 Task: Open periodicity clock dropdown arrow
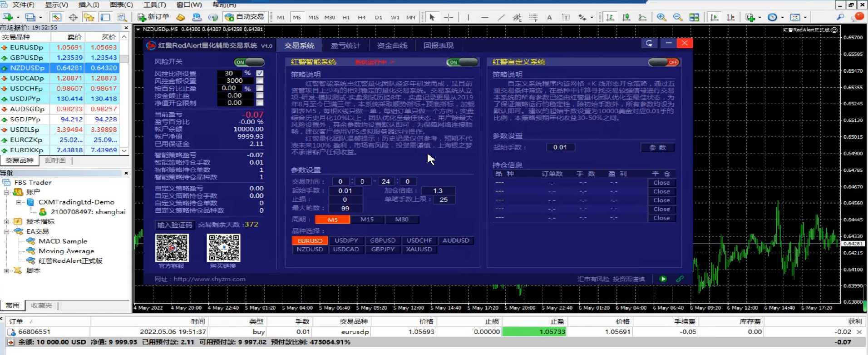point(782,18)
